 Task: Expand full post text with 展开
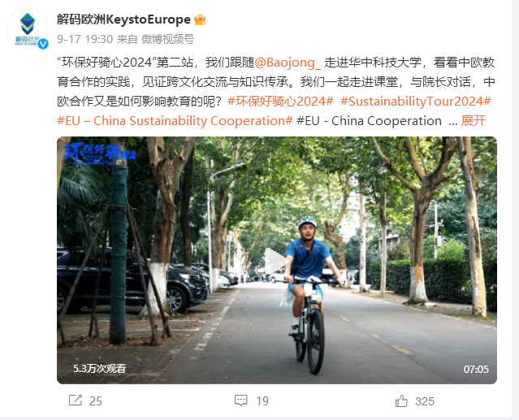click(x=474, y=121)
